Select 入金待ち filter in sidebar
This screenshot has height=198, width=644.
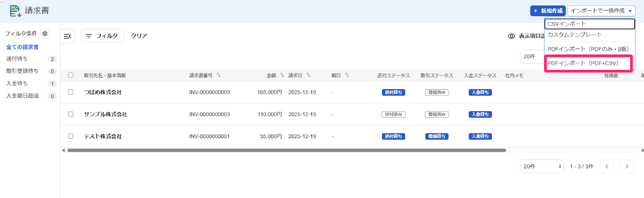click(17, 84)
